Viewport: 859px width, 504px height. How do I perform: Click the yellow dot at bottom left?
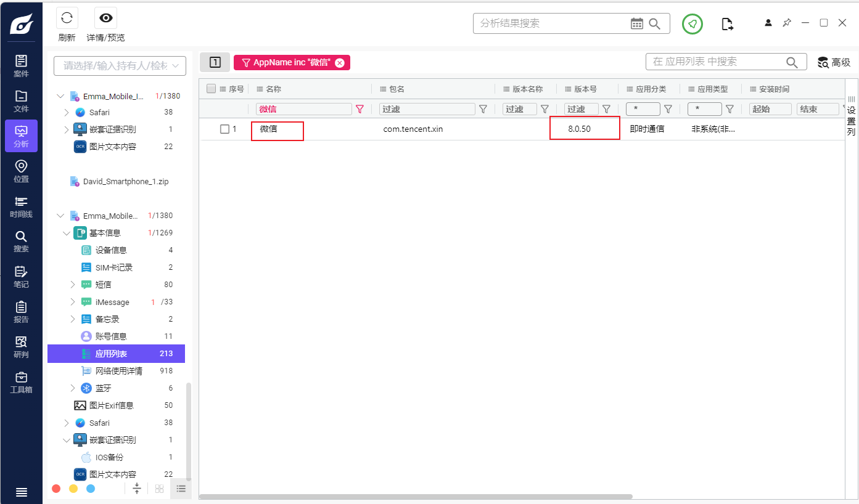point(73,489)
